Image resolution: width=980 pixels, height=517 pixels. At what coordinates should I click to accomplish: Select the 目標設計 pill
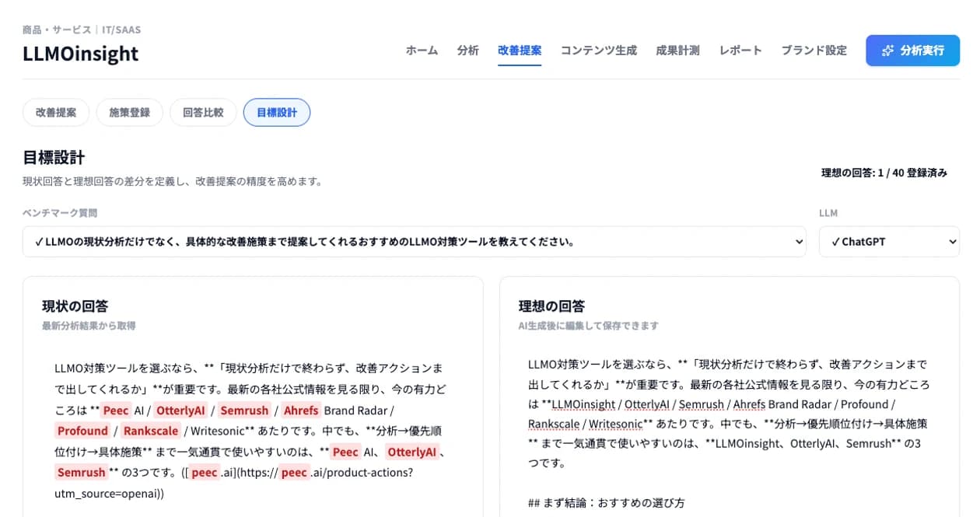click(x=277, y=112)
